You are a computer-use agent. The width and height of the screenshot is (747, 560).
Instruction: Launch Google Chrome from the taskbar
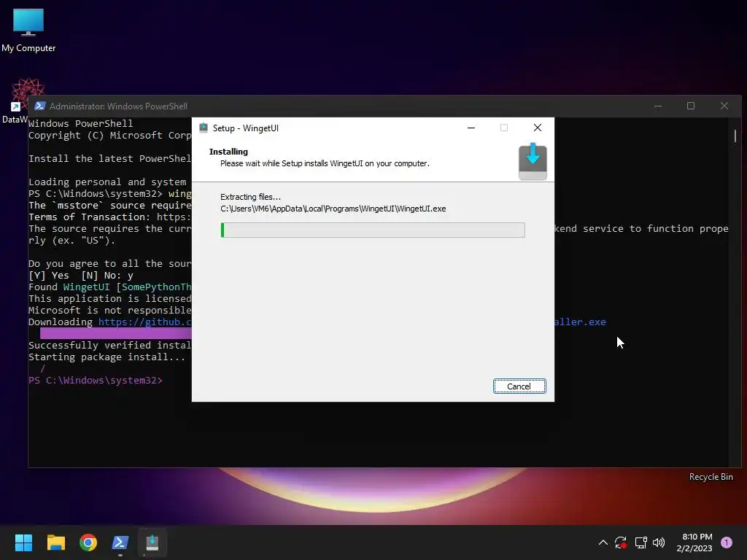tap(88, 542)
